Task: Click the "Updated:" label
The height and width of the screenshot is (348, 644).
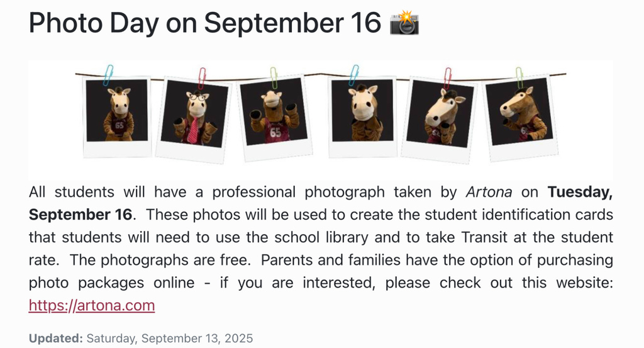Action: 55,339
